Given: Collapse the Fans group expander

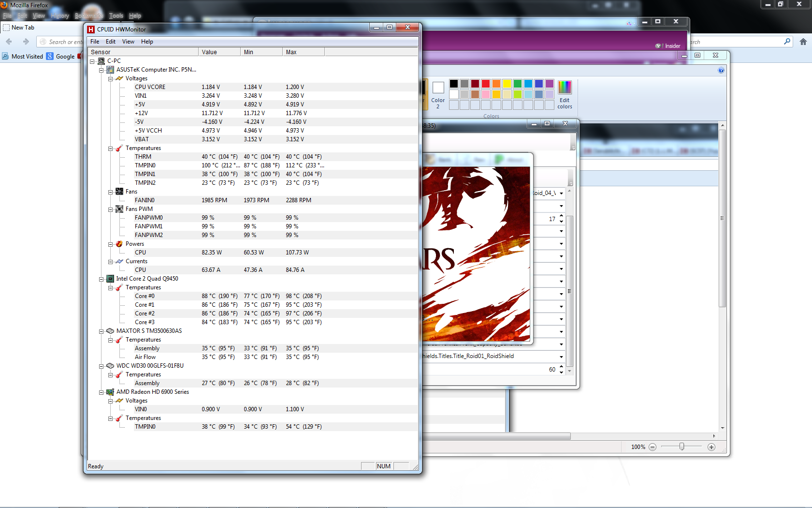Looking at the screenshot, I should coord(111,192).
